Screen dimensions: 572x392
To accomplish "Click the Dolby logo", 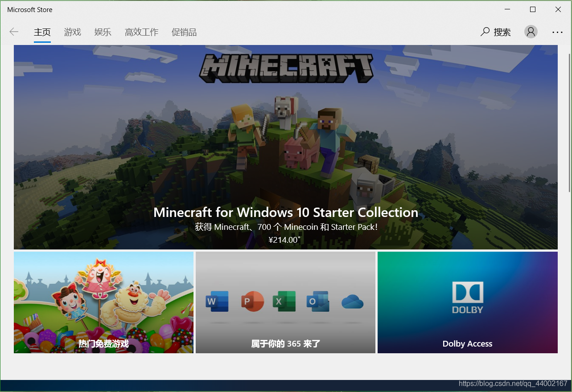I will click(468, 298).
